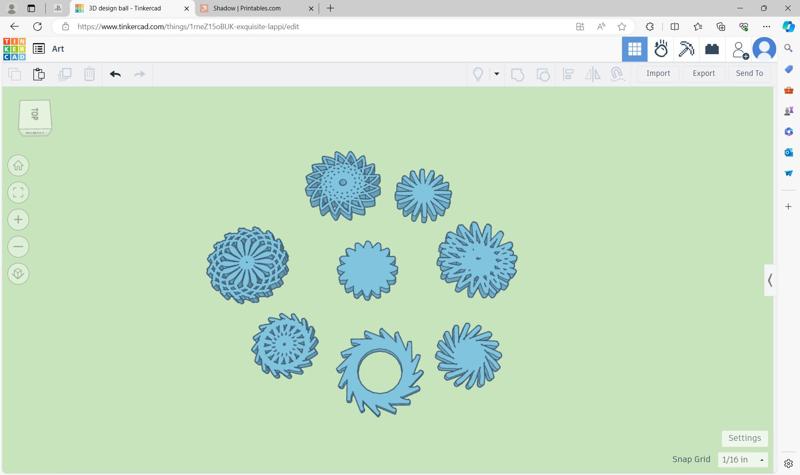Redo the last action
This screenshot has height=475, width=800.
pos(139,74)
